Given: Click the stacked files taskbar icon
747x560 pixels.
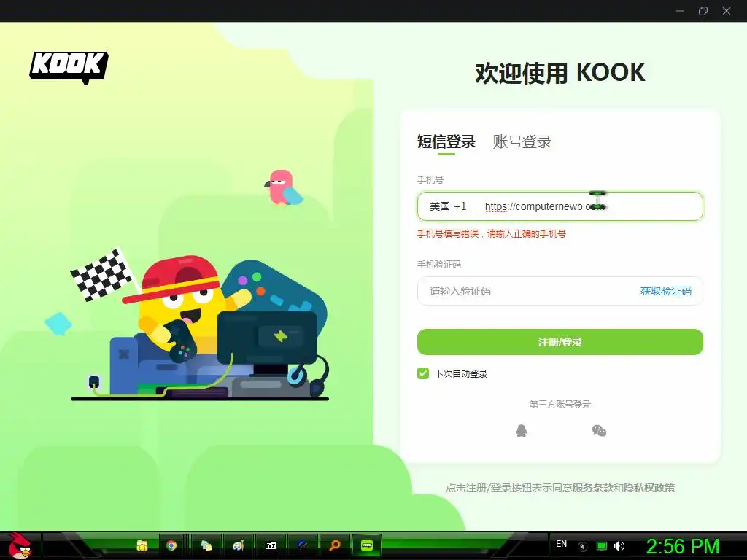Looking at the screenshot, I should click(x=206, y=545).
